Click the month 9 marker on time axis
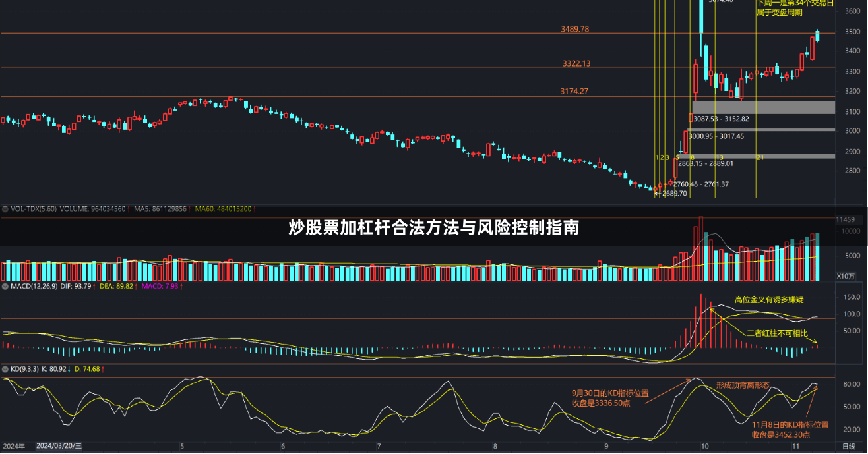Screen dimensions: 868x454 [606, 446]
